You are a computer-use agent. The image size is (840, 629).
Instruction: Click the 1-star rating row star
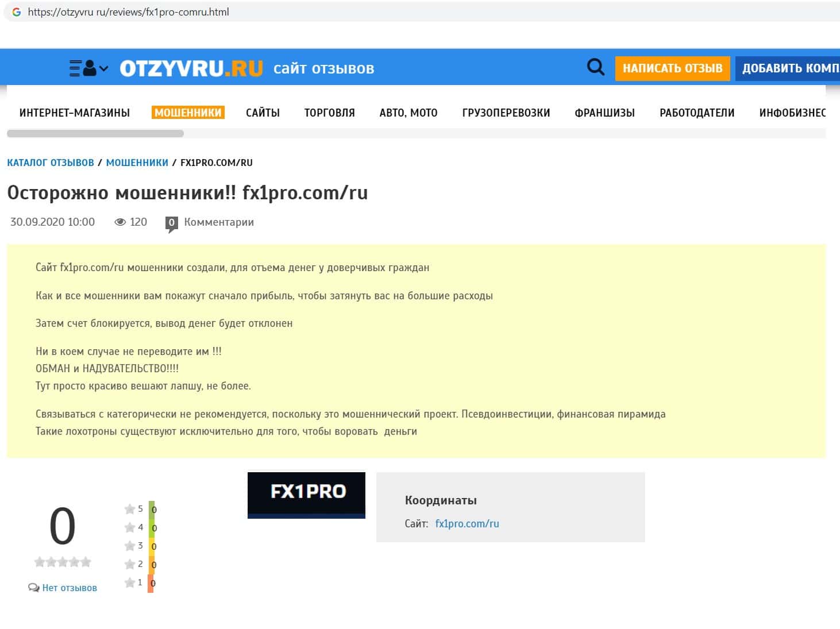pyautogui.click(x=130, y=582)
